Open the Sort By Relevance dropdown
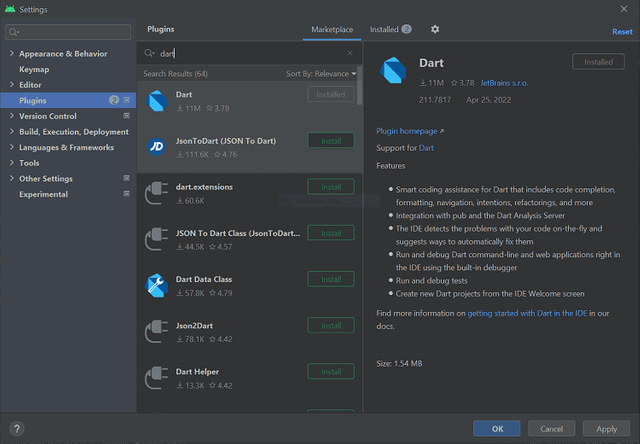 point(321,73)
